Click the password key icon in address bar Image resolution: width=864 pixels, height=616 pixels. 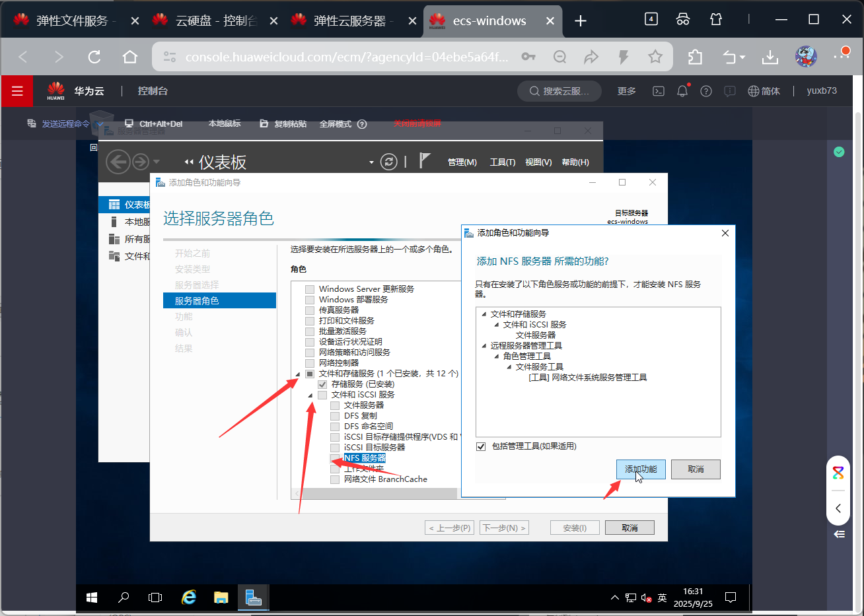click(x=528, y=57)
